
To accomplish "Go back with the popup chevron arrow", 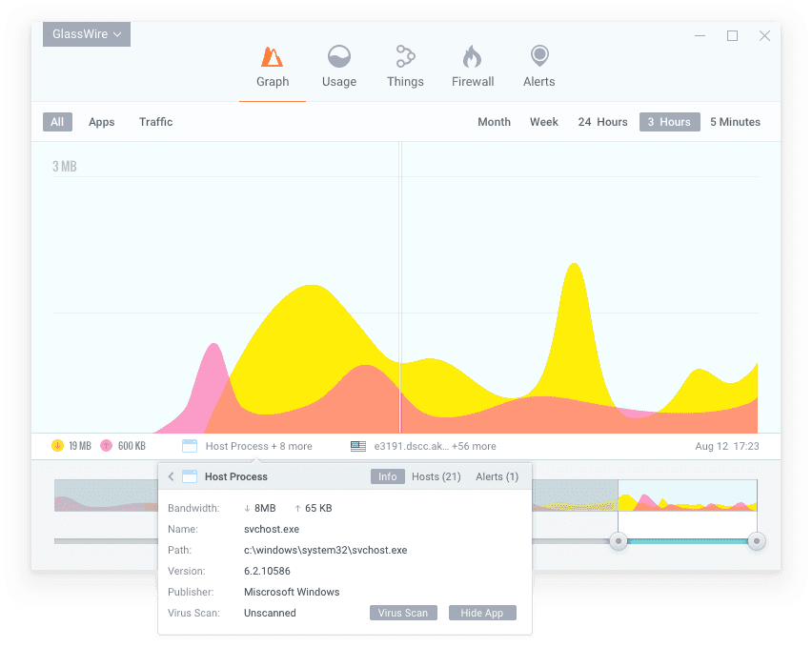I will (x=171, y=476).
